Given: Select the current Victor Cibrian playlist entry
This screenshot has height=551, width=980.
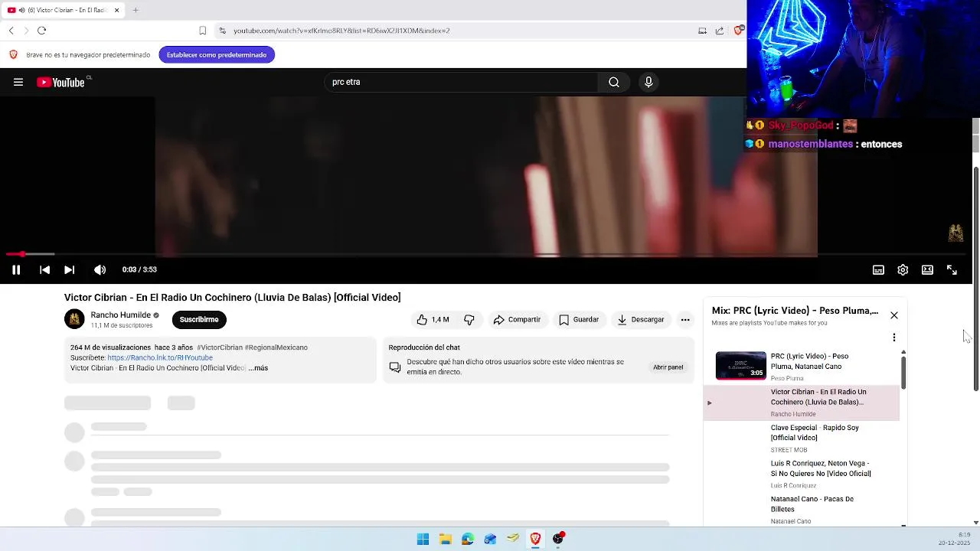Looking at the screenshot, I should click(801, 403).
